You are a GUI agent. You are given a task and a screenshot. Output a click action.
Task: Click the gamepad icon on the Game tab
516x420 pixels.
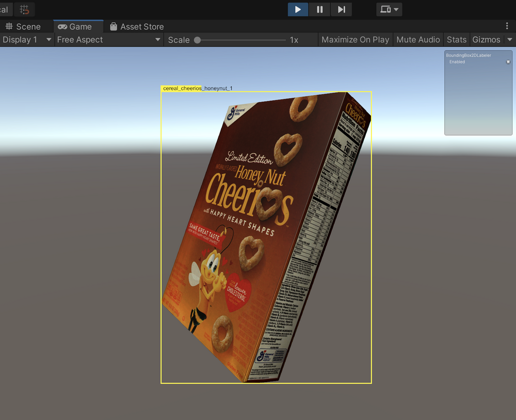[x=63, y=26]
